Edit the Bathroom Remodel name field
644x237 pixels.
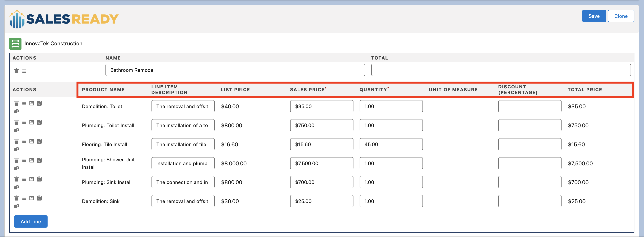tap(235, 70)
